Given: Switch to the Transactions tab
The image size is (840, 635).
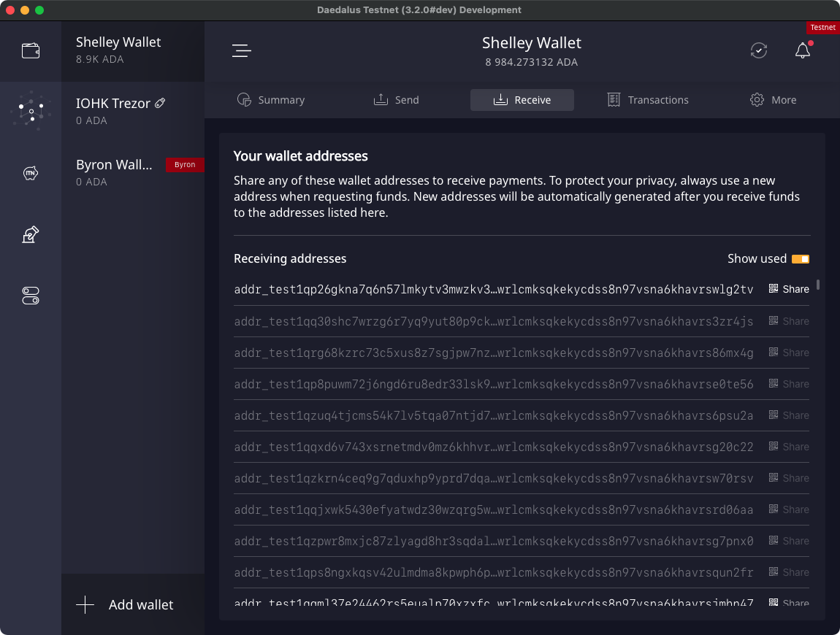Looking at the screenshot, I should 648,100.
